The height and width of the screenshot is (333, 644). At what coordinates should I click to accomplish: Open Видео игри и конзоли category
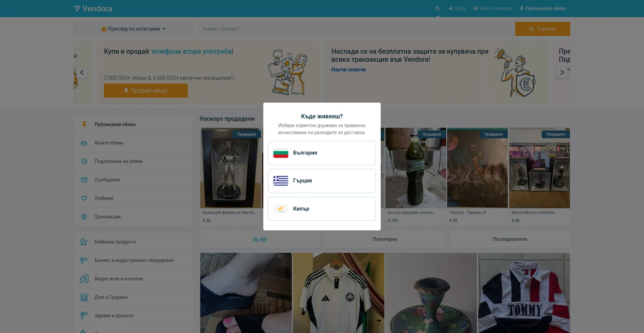tap(133, 279)
